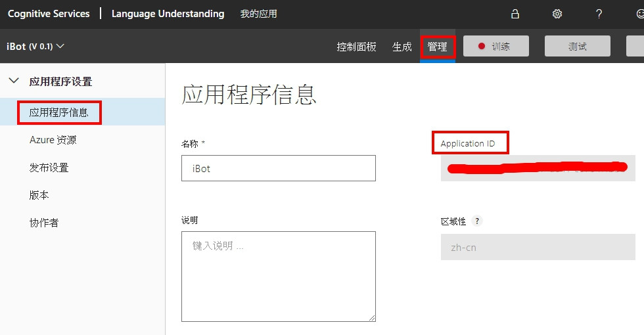The height and width of the screenshot is (335, 644).
Task: Open the help question mark icon
Action: pyautogui.click(x=599, y=14)
